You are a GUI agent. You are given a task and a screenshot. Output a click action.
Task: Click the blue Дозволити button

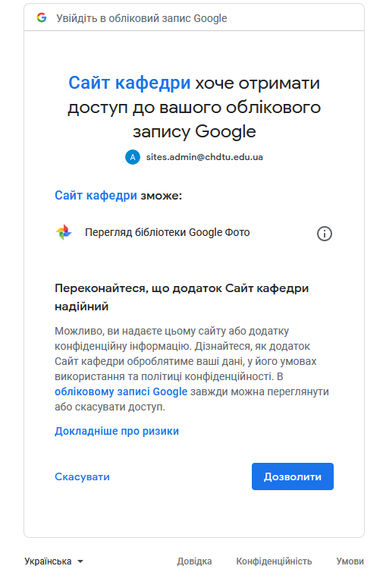(292, 476)
